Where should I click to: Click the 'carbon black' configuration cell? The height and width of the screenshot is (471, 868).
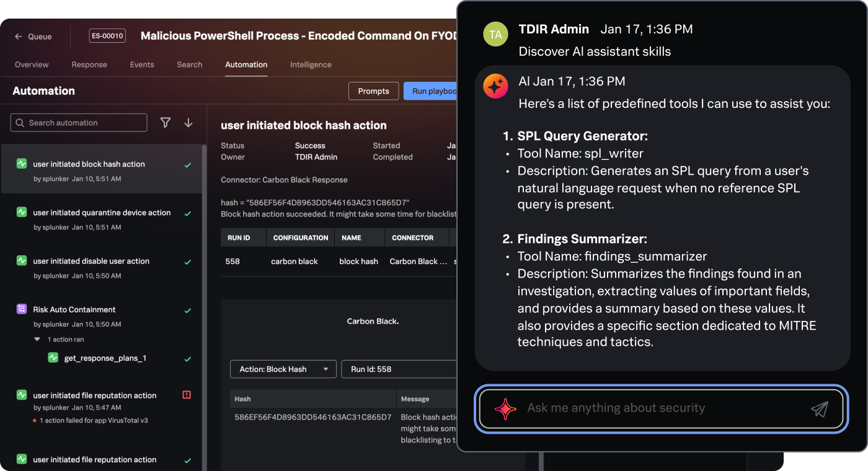[294, 262]
